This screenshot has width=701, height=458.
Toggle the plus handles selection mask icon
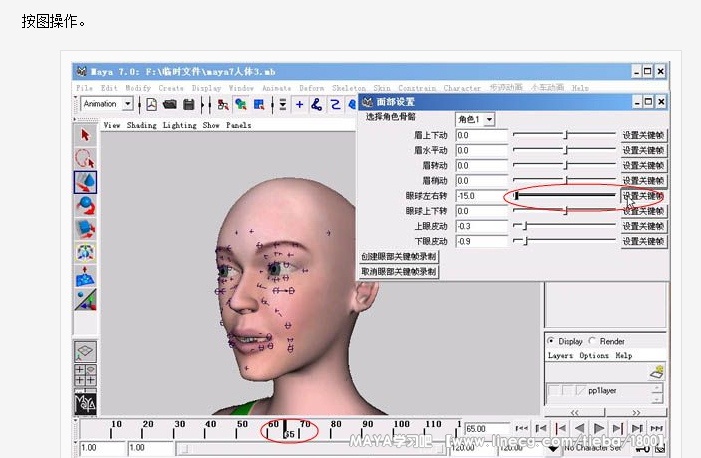pos(300,104)
